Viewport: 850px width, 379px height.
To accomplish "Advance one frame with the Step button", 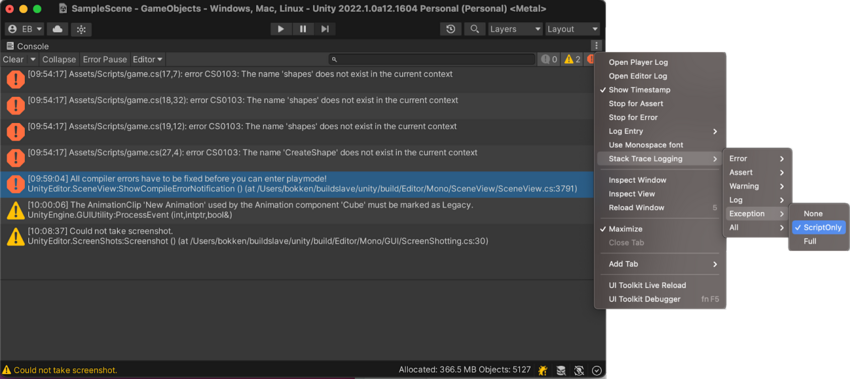I will [325, 29].
